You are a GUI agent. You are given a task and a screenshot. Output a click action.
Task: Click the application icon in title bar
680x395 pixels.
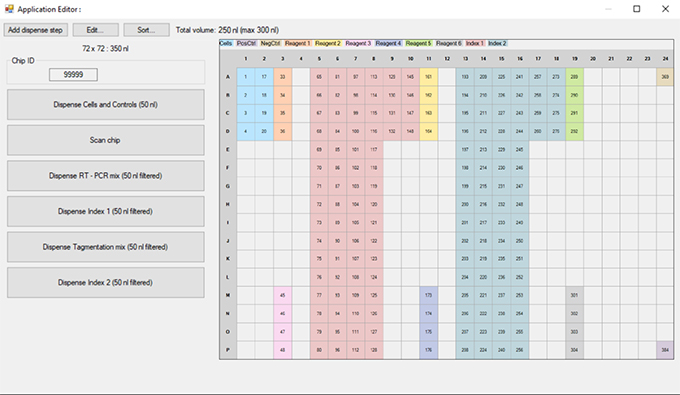(x=9, y=9)
